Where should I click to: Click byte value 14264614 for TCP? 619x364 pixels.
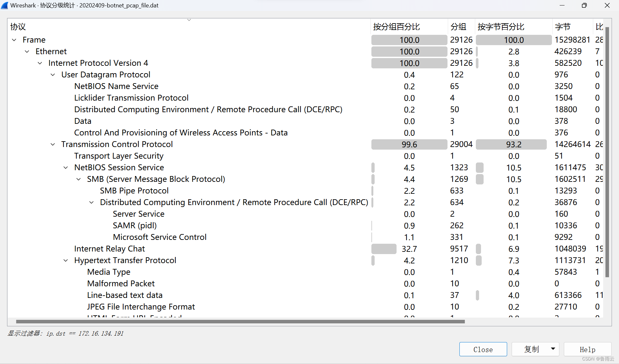pyautogui.click(x=573, y=144)
